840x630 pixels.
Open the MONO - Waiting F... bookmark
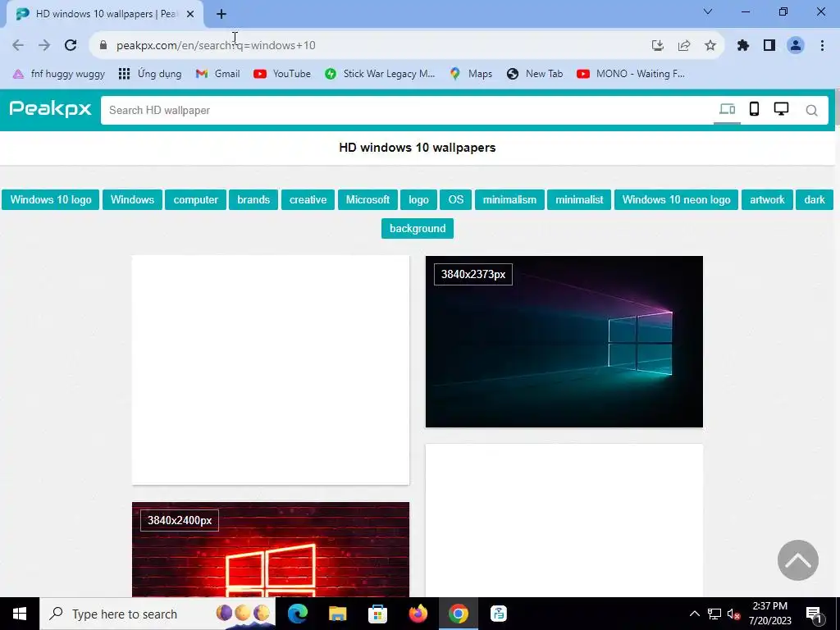click(x=630, y=74)
